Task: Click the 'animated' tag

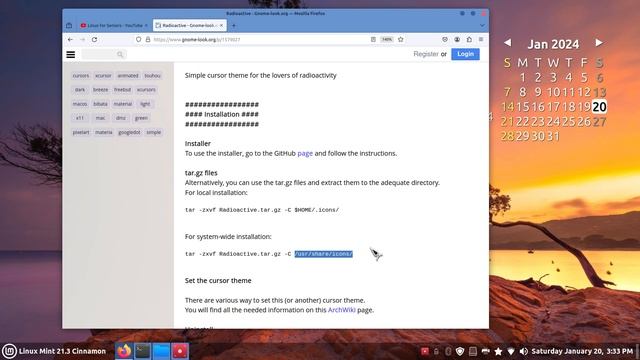Action: [x=128, y=76]
